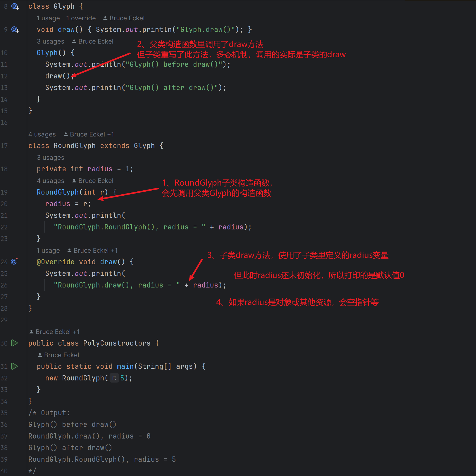Open '1 usage' hint above @Override draw()

48,251
